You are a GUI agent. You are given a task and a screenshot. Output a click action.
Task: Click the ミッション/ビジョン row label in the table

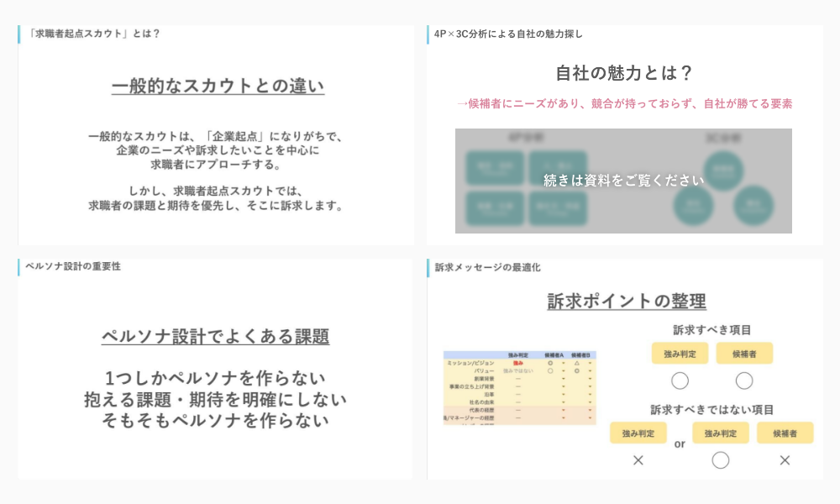point(470,363)
